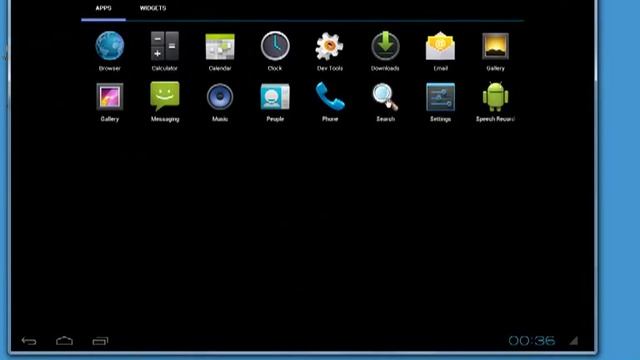Viewport: 640px width, 360px height.
Task: Open the Email app
Action: (x=440, y=46)
